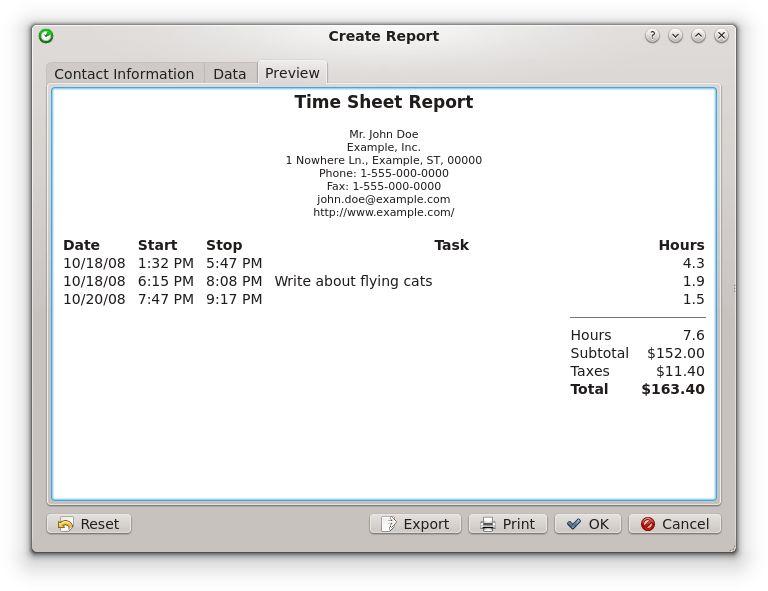Click the 6:15 PM start time
Screen dimensions: 768x591
pos(166,281)
